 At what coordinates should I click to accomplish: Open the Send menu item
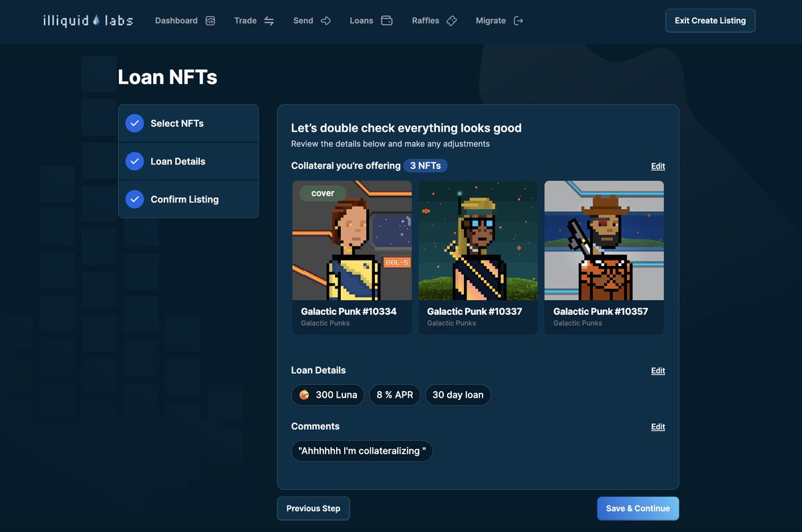click(x=312, y=21)
